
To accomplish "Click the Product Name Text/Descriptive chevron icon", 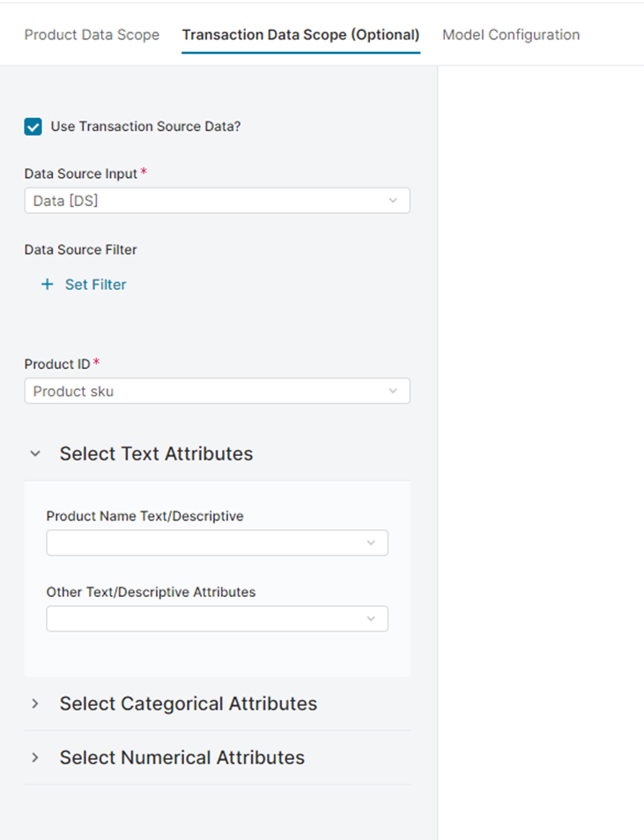I will [371, 543].
